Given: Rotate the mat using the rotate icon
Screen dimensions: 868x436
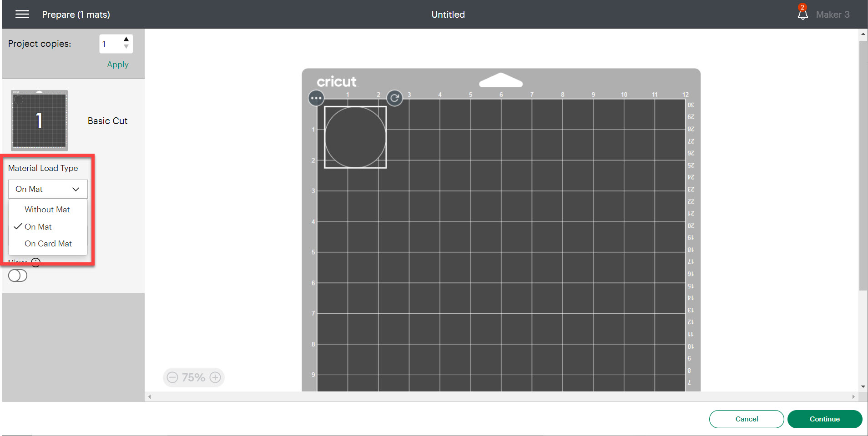Looking at the screenshot, I should coord(394,98).
